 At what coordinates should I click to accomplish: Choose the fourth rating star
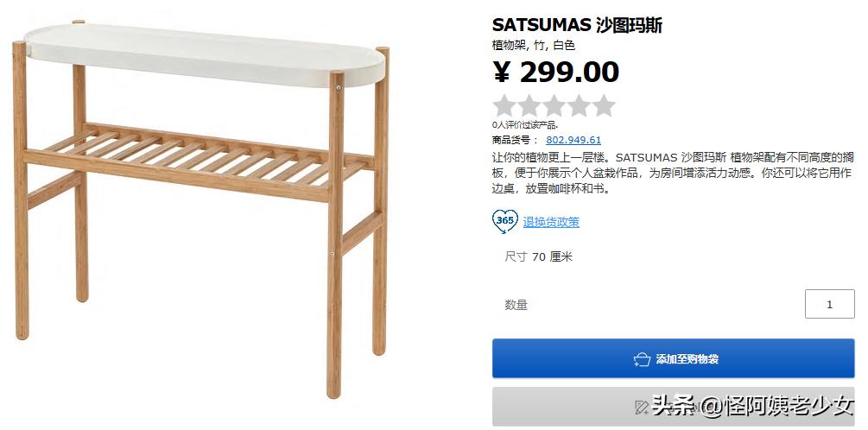(579, 105)
